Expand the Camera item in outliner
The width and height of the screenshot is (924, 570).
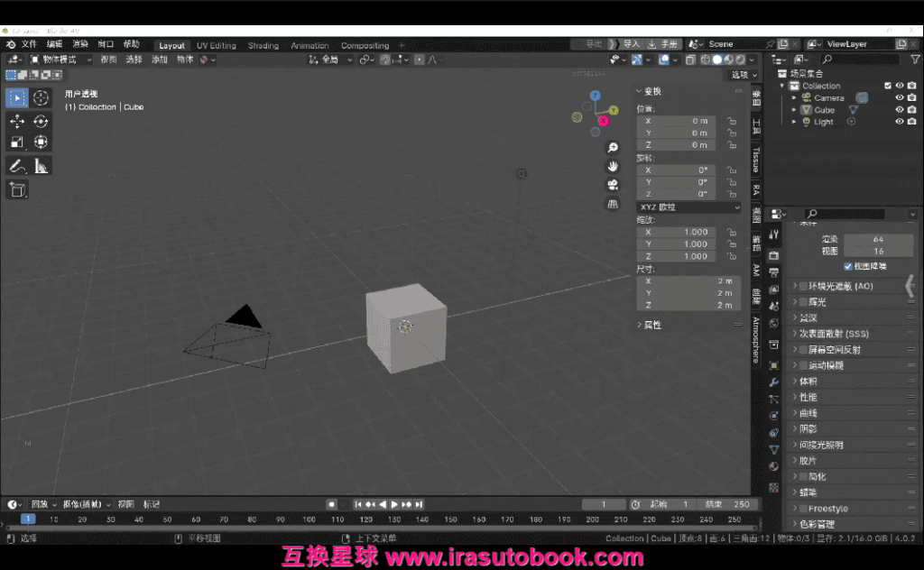coord(794,97)
